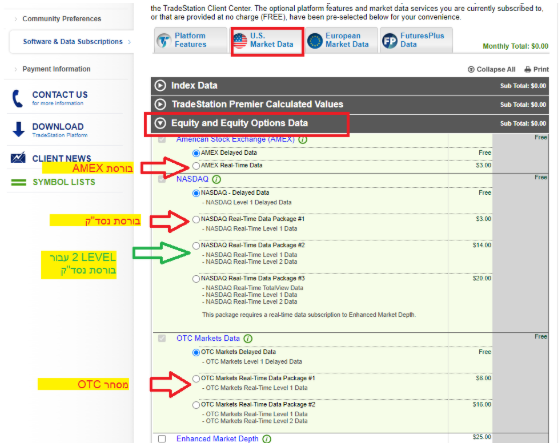The image size is (560, 443).
Task: Click the FP FuturesPlus logo icon
Action: click(390, 41)
